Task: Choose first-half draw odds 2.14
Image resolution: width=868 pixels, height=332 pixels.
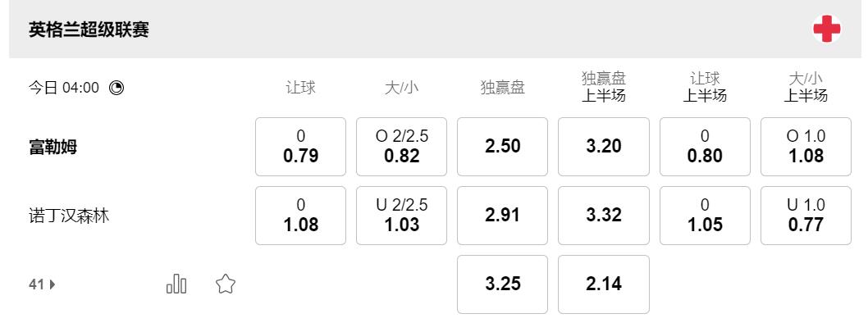Action: coord(603,284)
